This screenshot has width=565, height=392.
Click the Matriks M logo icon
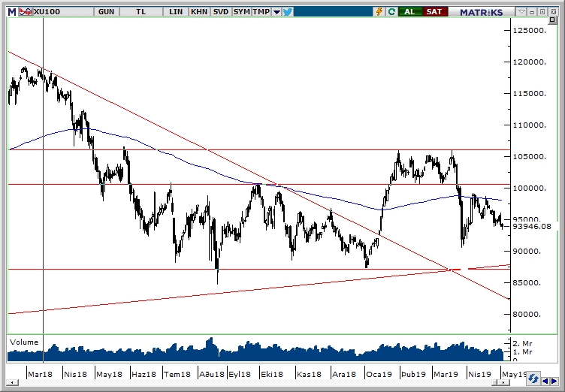12,12
